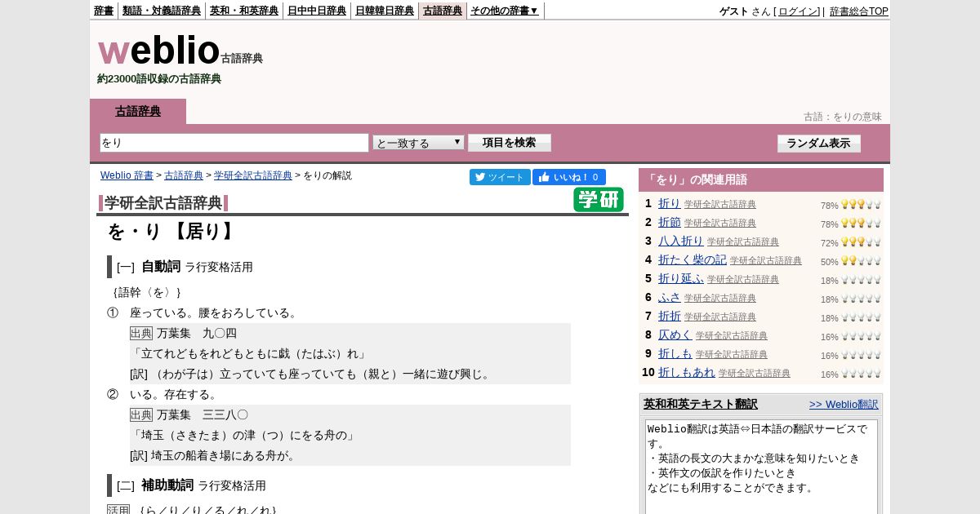Open related term ふさ
The image size is (980, 514).
[669, 298]
